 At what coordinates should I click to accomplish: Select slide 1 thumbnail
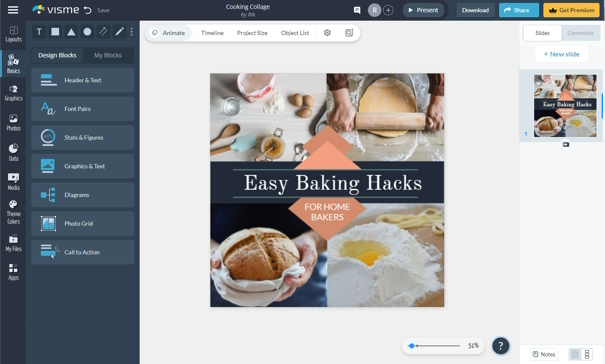[x=565, y=106]
